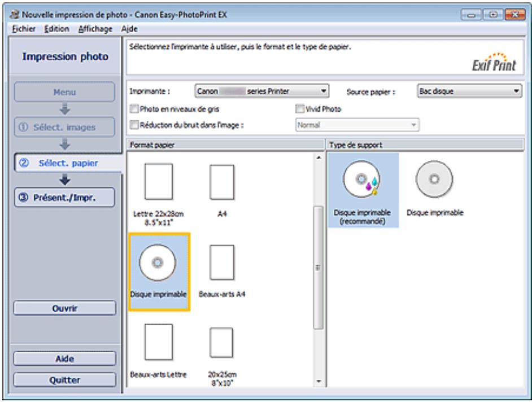Minimize the Easy-PhotoPrint EX window

(x=471, y=15)
